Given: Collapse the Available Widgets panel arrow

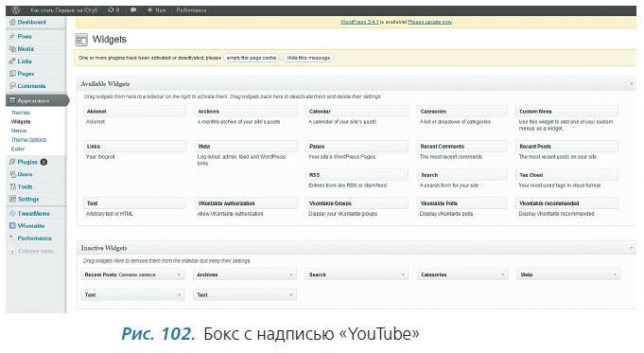Looking at the screenshot, I should pos(632,84).
